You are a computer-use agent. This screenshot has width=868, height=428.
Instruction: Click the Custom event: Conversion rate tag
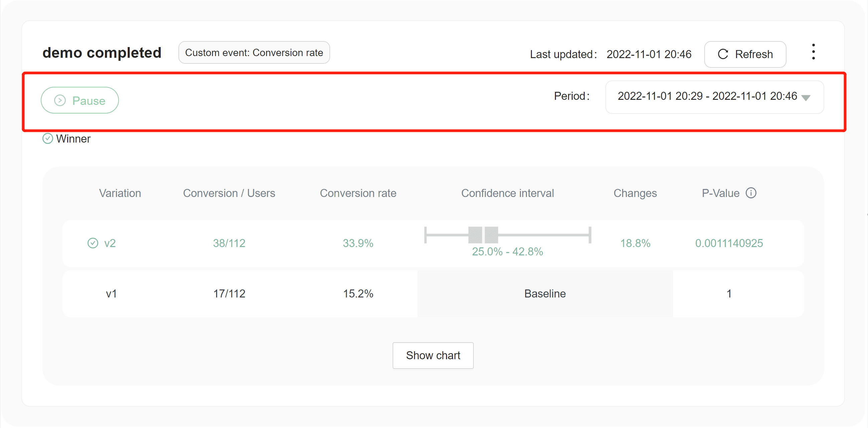[x=254, y=52]
